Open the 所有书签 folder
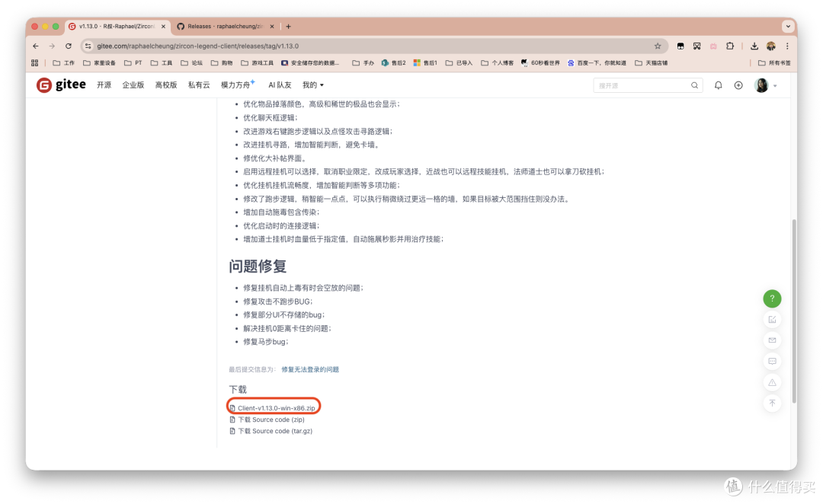The height and width of the screenshot is (504, 823). (775, 63)
